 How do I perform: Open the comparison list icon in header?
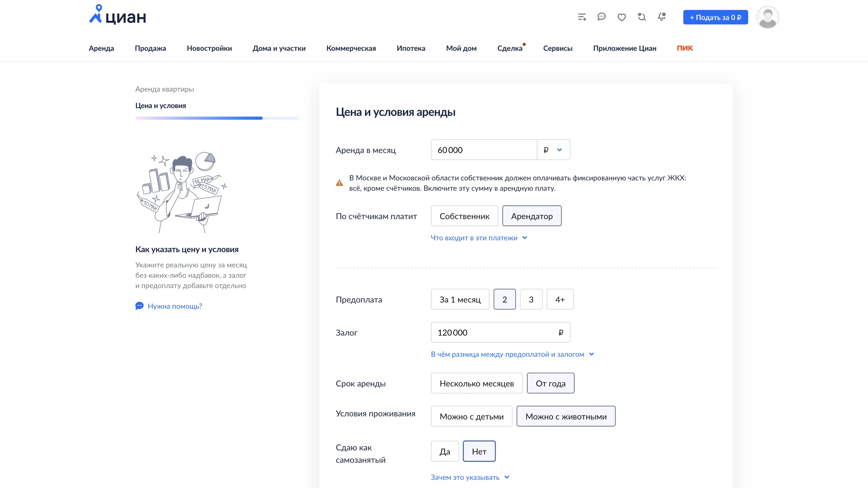[x=582, y=17]
